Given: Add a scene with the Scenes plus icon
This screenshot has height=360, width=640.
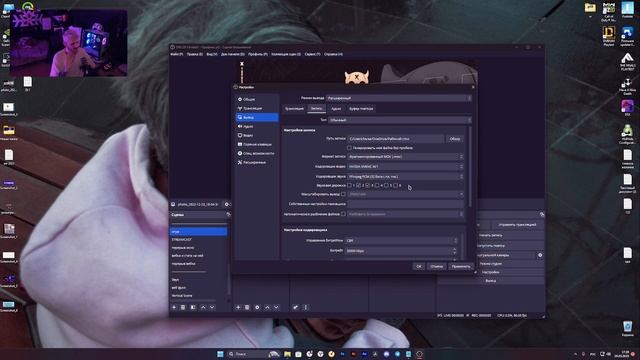Looking at the screenshot, I should click(174, 307).
